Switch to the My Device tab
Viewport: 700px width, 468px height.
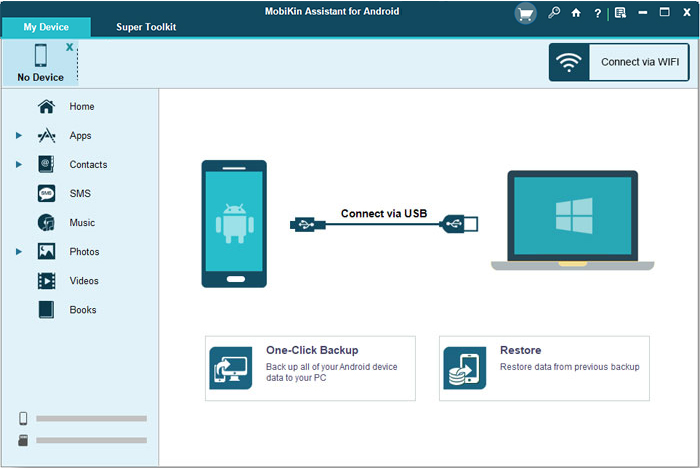[46, 27]
